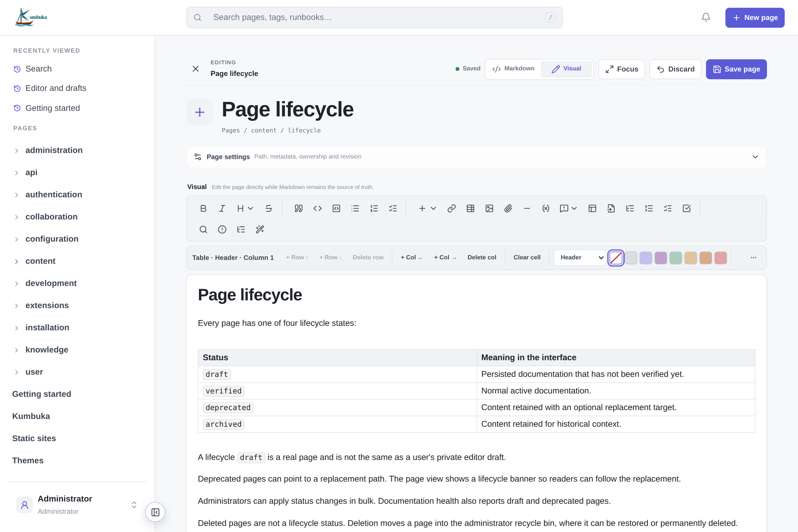
Task: Open the table toolbar more options
Action: [754, 257]
